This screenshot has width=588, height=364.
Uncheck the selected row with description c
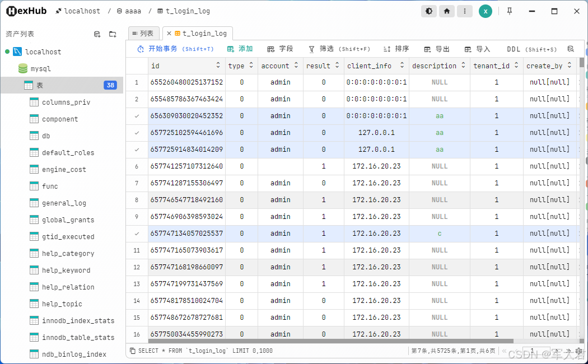137,234
